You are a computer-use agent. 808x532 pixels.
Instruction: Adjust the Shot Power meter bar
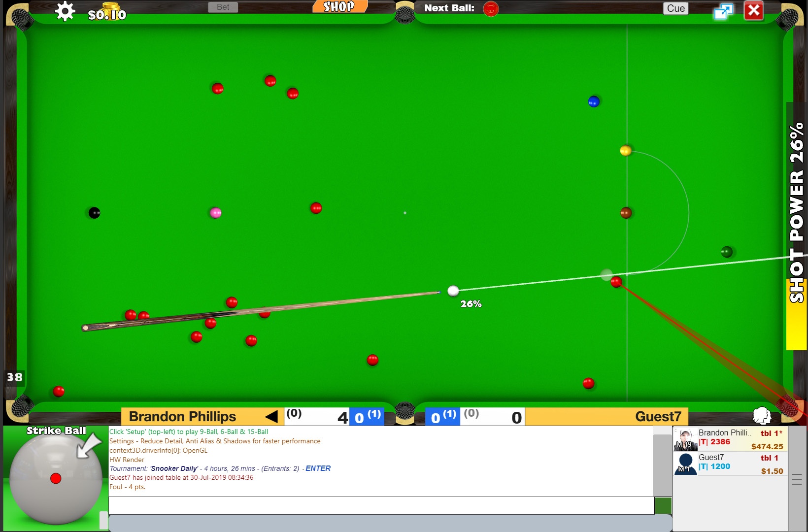coord(796,227)
